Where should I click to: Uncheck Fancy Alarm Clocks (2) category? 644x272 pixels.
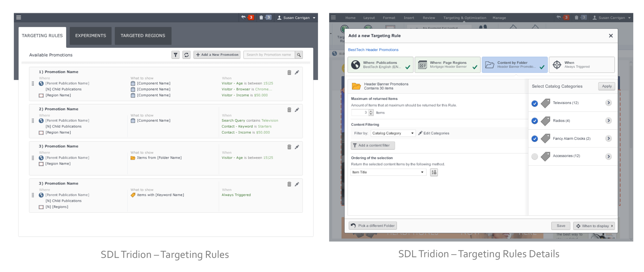coord(535,139)
